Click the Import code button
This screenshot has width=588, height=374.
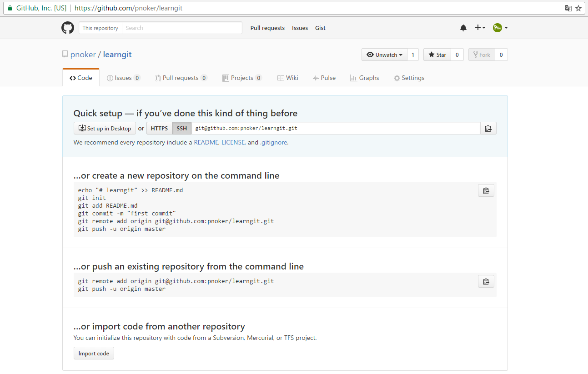coord(94,353)
